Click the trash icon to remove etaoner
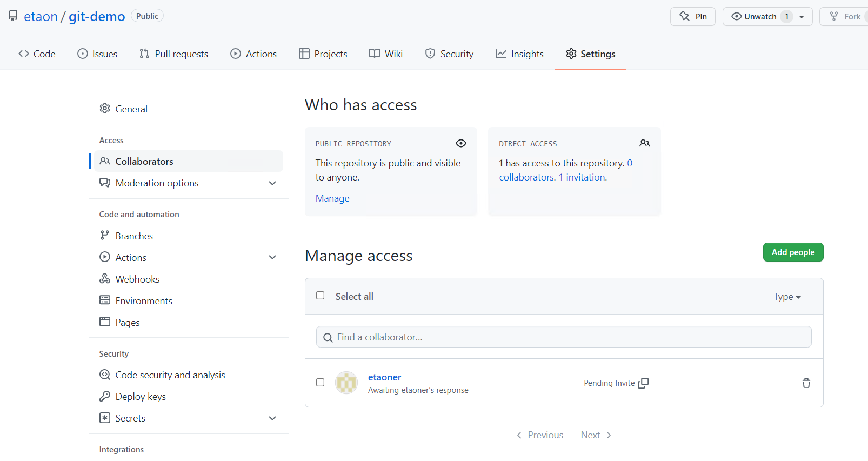Screen dimensions: 868x461 point(806,383)
